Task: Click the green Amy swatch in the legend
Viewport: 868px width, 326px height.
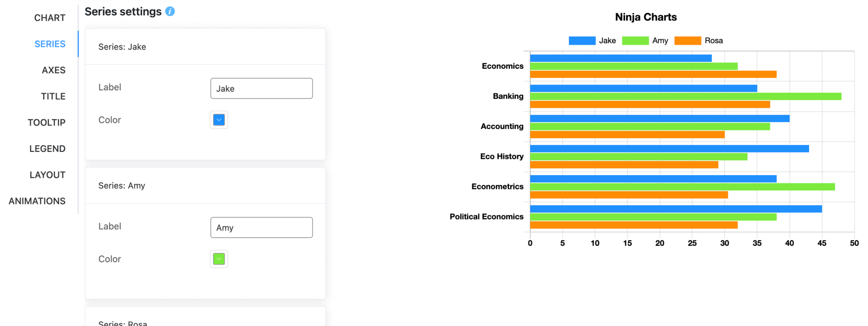Action: (635, 40)
